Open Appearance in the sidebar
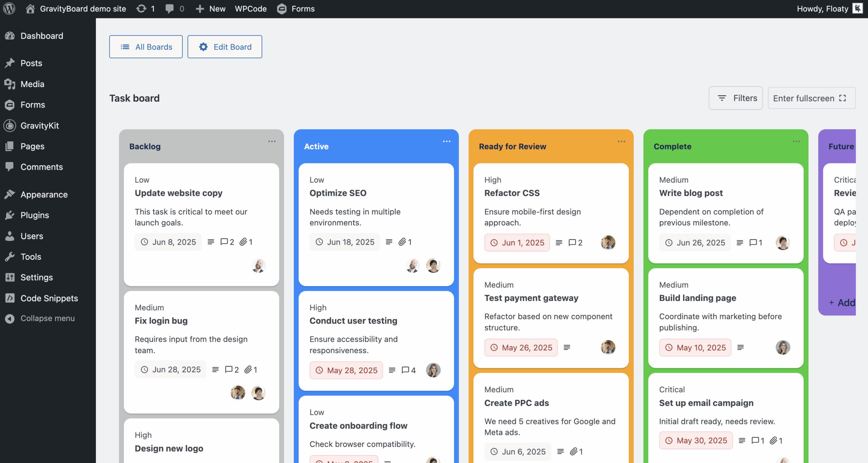Viewport: 868px width, 463px height. tap(44, 194)
